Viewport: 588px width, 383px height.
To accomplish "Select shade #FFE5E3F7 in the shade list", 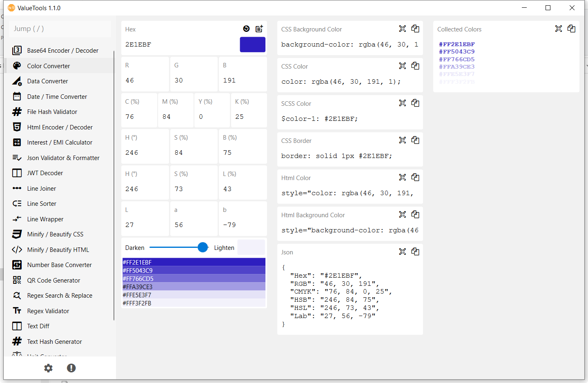I will point(194,295).
